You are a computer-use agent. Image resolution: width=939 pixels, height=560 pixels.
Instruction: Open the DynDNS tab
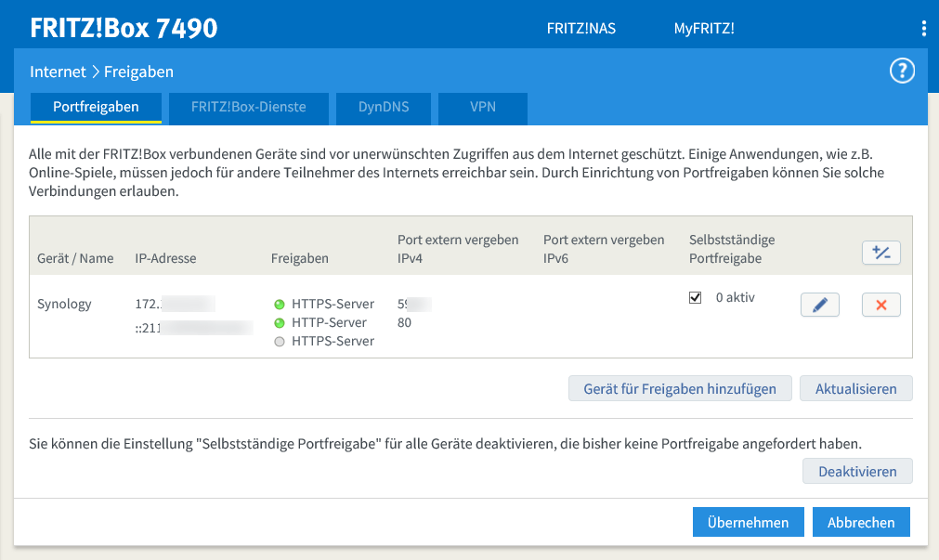pos(384,107)
